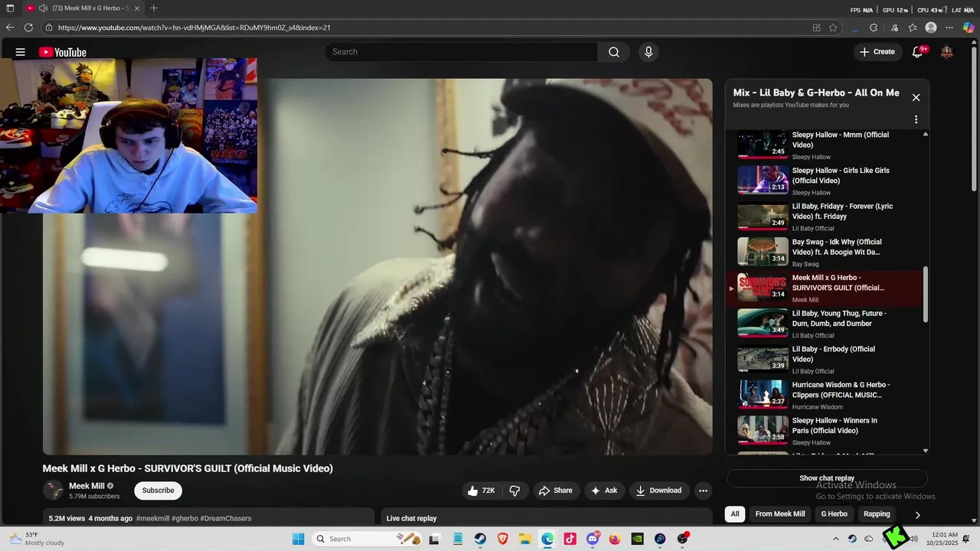Download the video
Screen dimensions: 980x551
658,491
